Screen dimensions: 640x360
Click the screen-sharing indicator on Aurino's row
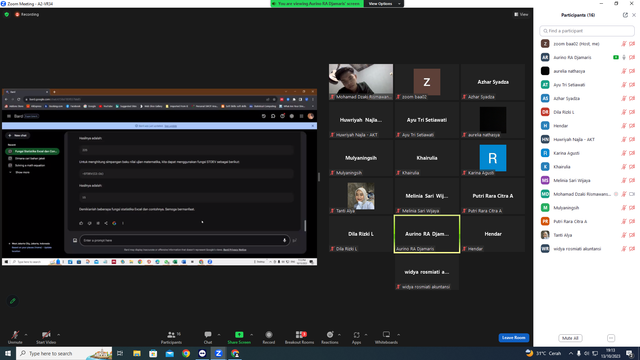click(x=616, y=58)
